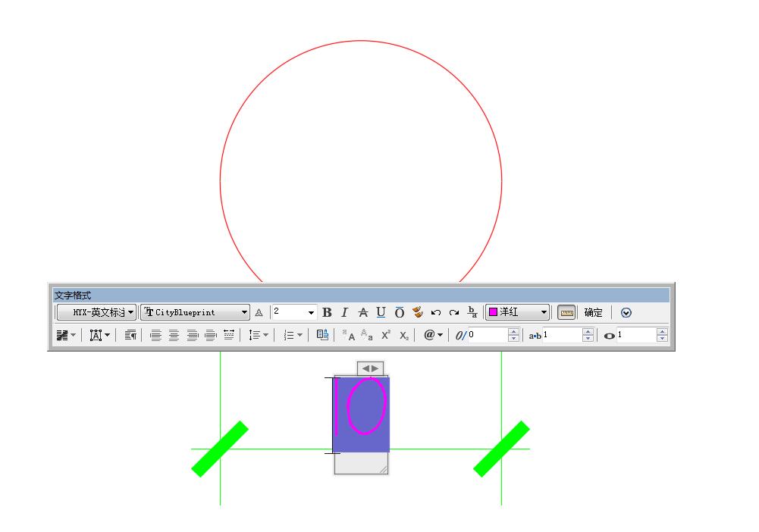Select Distribute paragraph alignment

click(x=229, y=335)
